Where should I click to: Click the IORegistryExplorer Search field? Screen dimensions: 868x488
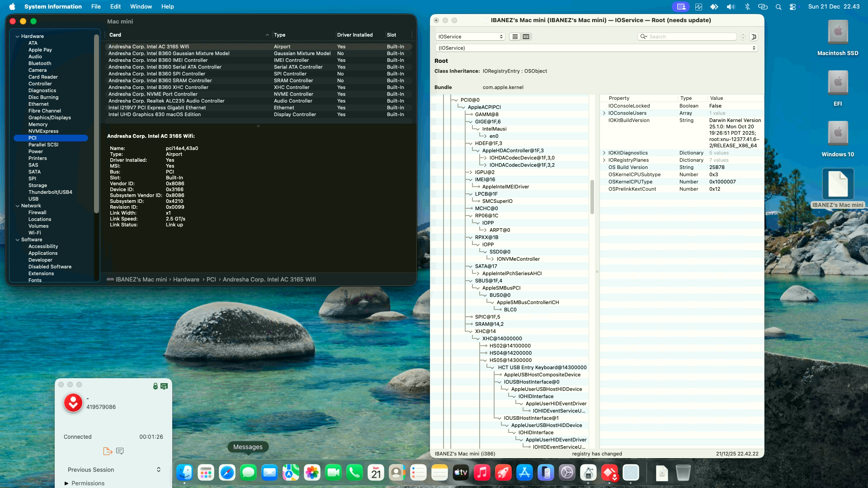coord(687,37)
